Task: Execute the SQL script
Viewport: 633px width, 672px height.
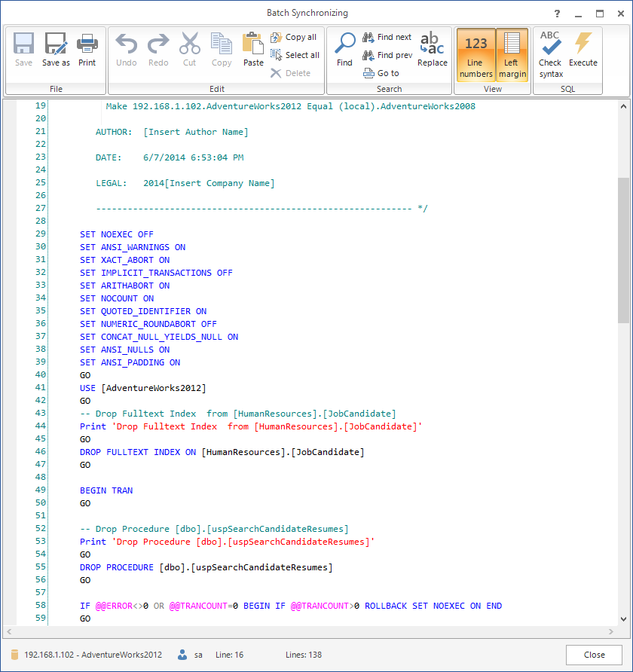Action: 583,49
